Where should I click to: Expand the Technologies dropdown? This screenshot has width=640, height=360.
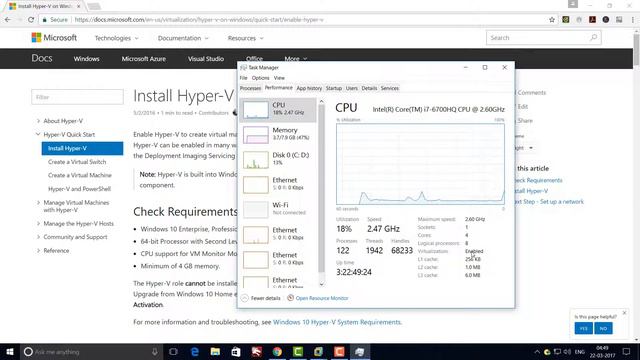tap(117, 38)
